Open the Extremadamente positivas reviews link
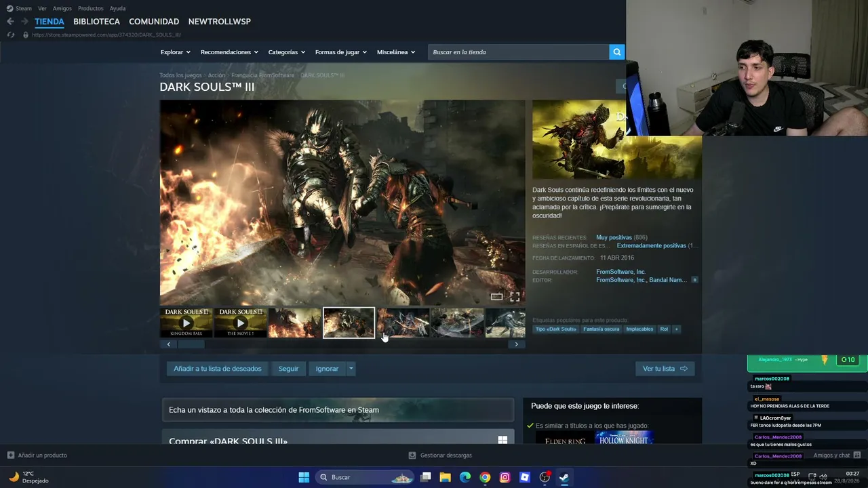868x488 pixels. pyautogui.click(x=652, y=246)
